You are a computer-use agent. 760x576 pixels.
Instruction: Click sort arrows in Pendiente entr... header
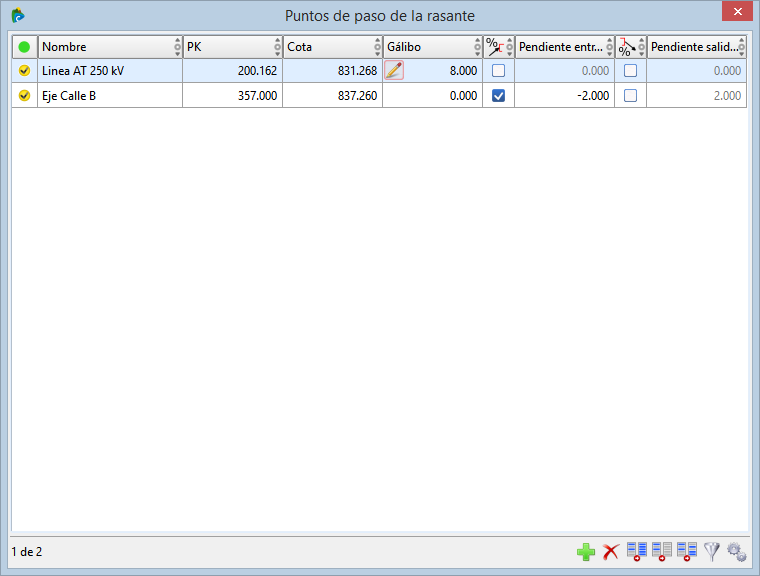pyautogui.click(x=610, y=47)
